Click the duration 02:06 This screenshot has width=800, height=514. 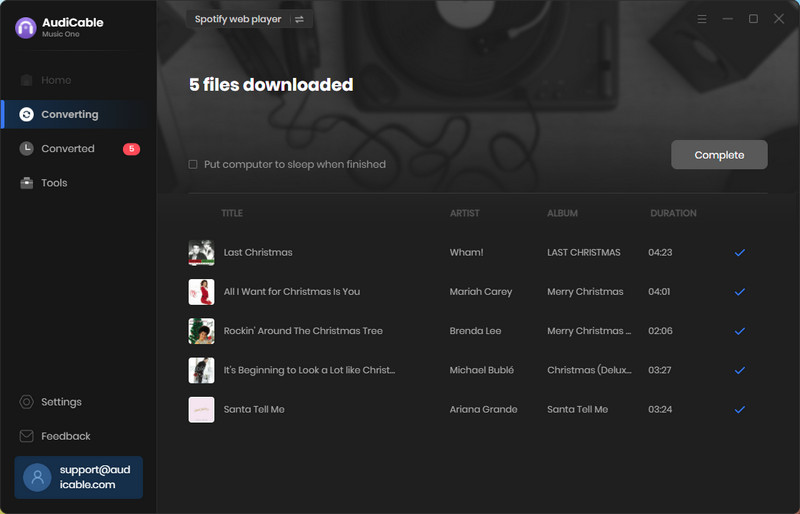pos(660,331)
